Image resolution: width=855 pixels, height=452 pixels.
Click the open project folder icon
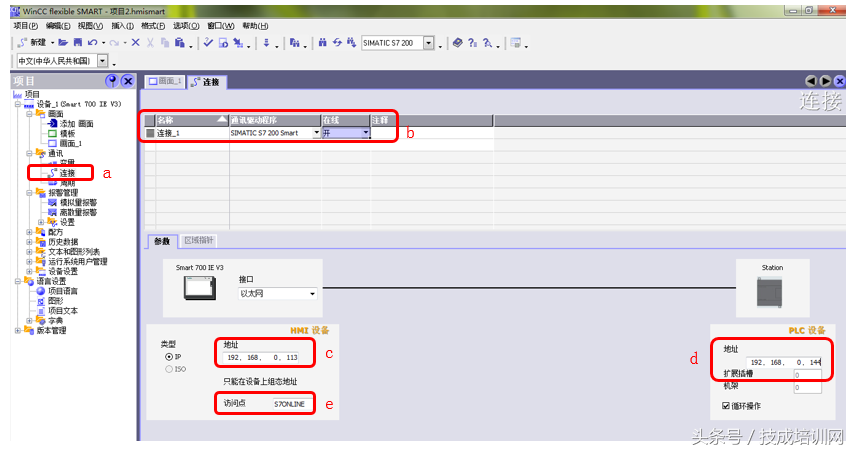pyautogui.click(x=63, y=43)
